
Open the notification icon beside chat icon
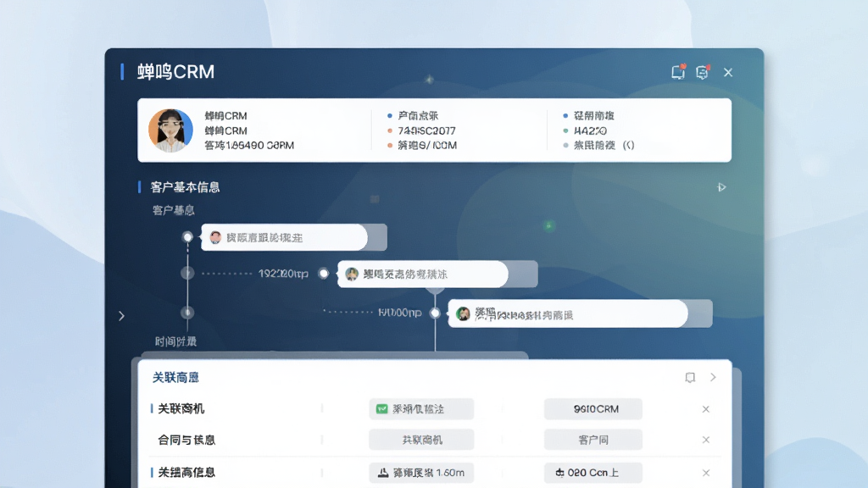(x=678, y=72)
